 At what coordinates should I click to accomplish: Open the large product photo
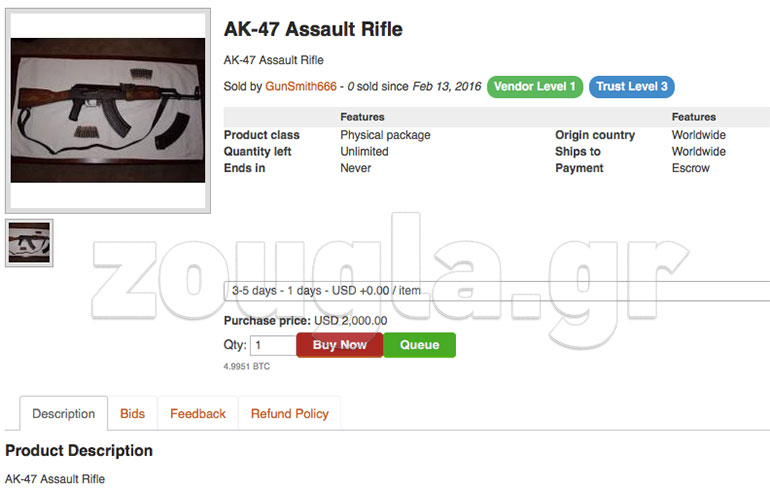click(x=108, y=111)
